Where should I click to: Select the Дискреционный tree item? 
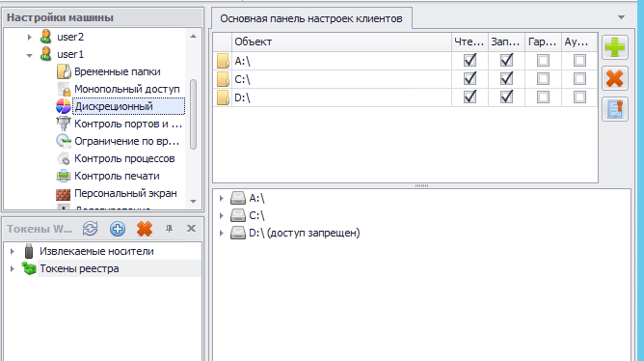(128, 106)
